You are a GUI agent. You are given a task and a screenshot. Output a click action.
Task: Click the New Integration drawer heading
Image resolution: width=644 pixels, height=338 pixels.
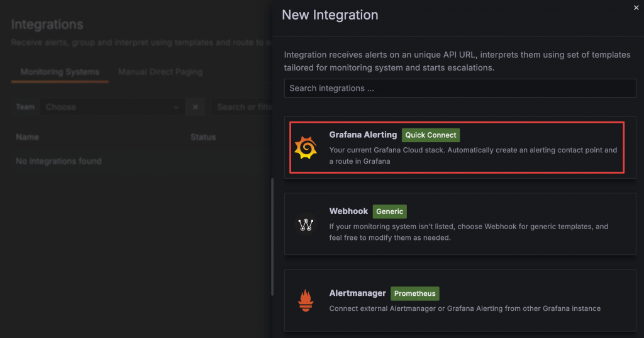[x=330, y=15]
